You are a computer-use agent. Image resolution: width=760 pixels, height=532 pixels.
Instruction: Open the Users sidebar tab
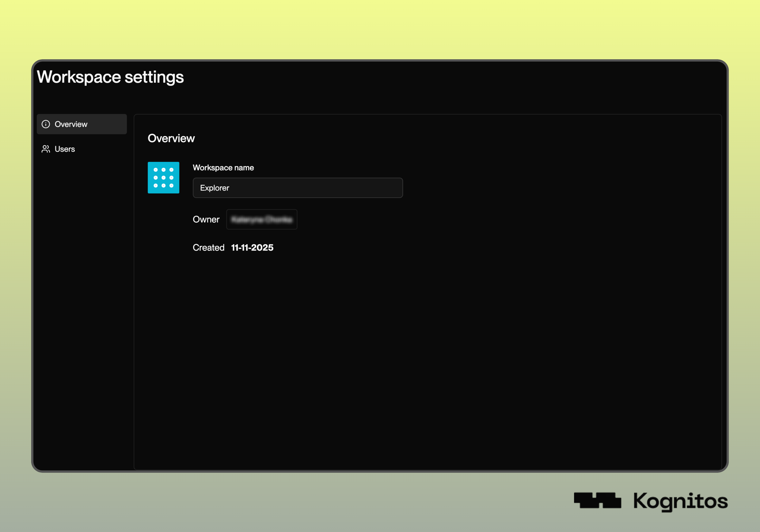(x=65, y=149)
